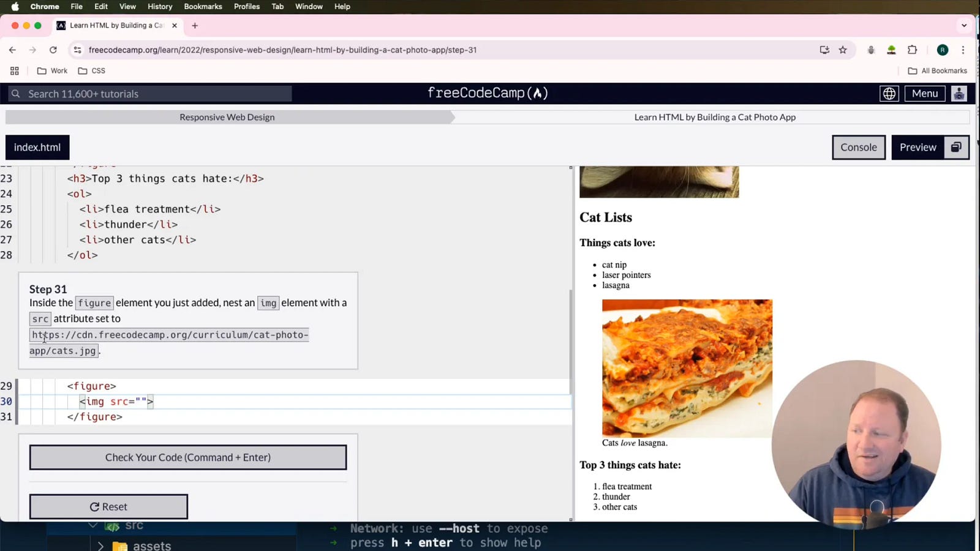Open the Window menu
This screenshot has width=980, height=551.
[309, 7]
